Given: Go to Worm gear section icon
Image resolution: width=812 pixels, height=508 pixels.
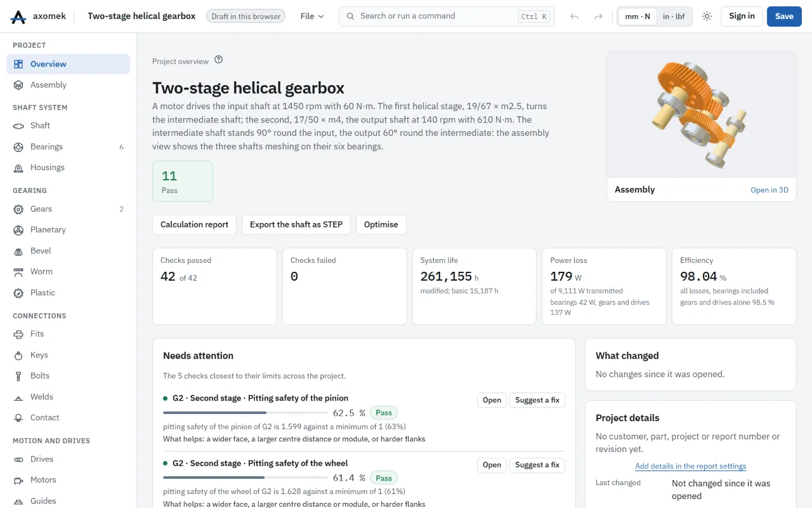Looking at the screenshot, I should [x=18, y=272].
